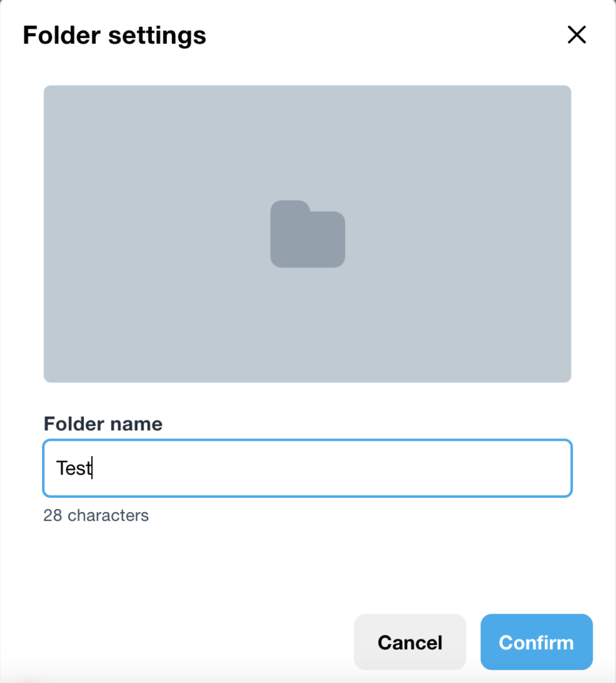Image resolution: width=616 pixels, height=683 pixels.
Task: Click the blue Confirm button
Action: pos(536,642)
